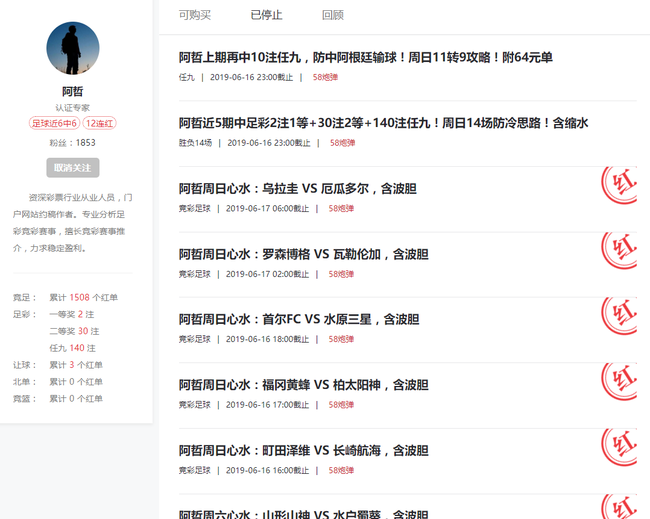The width and height of the screenshot is (650, 519).
Task: Click the 一等奖 2 注 stat
Action: 72,314
